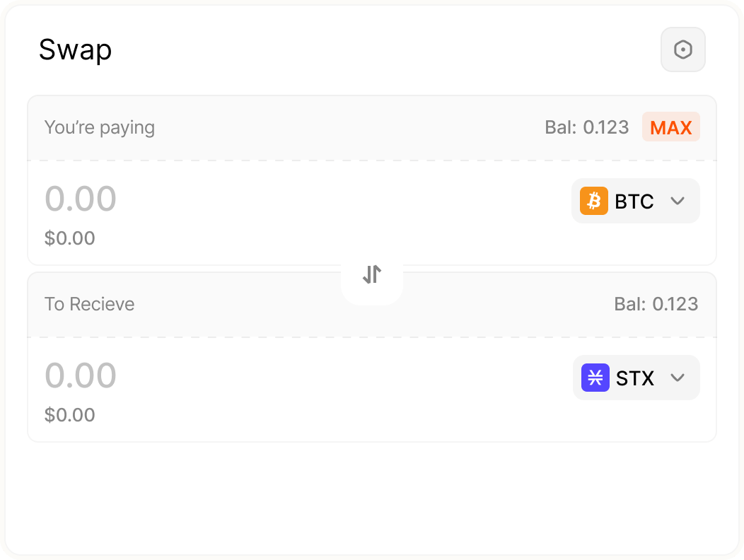Open swap settings via hexagon icon

pyautogui.click(x=682, y=49)
